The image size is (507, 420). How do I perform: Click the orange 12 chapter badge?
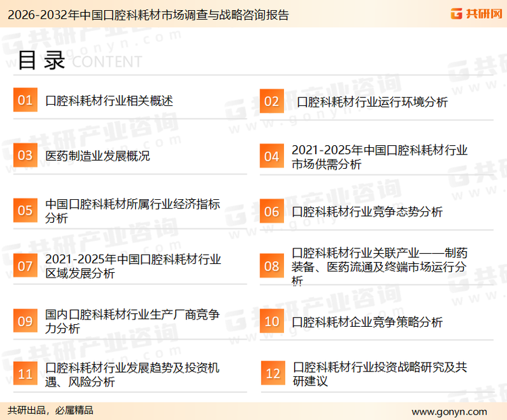point(273,373)
